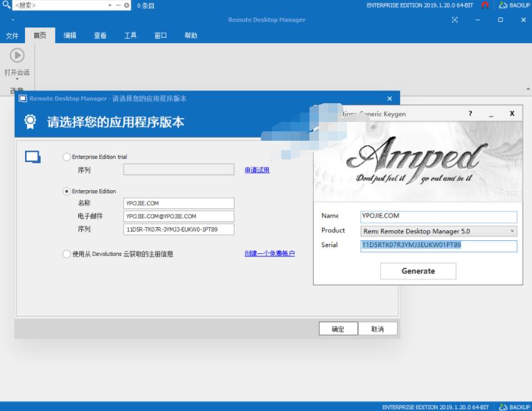This screenshot has width=532, height=411.
Task: Switch to the 帮助 ribbon tab
Action: pyautogui.click(x=191, y=35)
